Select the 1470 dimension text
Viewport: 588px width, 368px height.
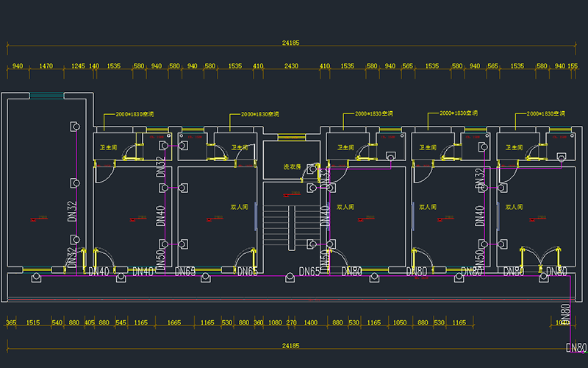[46, 67]
